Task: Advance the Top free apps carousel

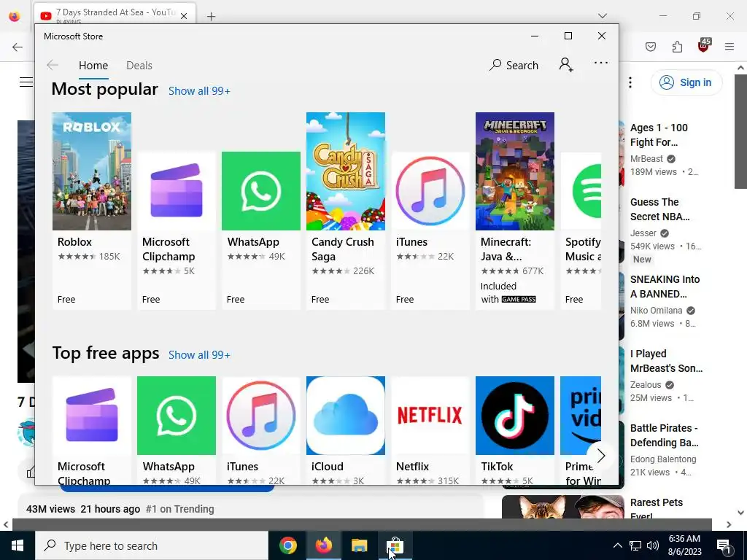Action: [601, 456]
